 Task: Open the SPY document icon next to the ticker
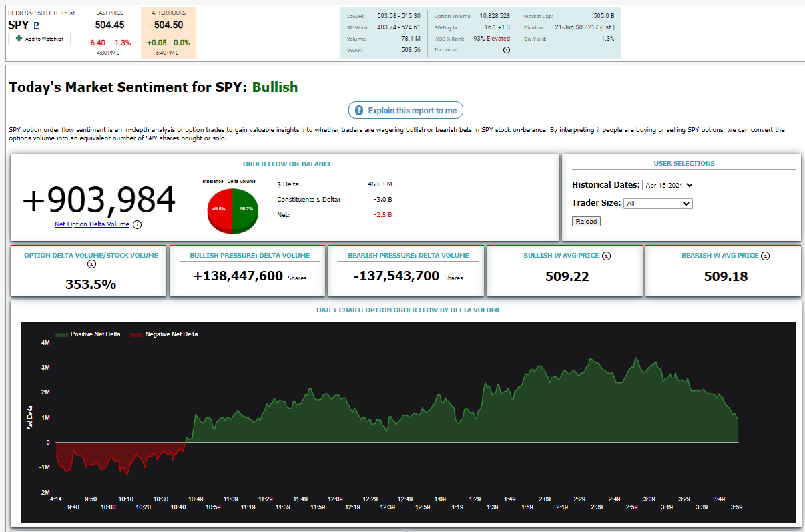pos(37,25)
